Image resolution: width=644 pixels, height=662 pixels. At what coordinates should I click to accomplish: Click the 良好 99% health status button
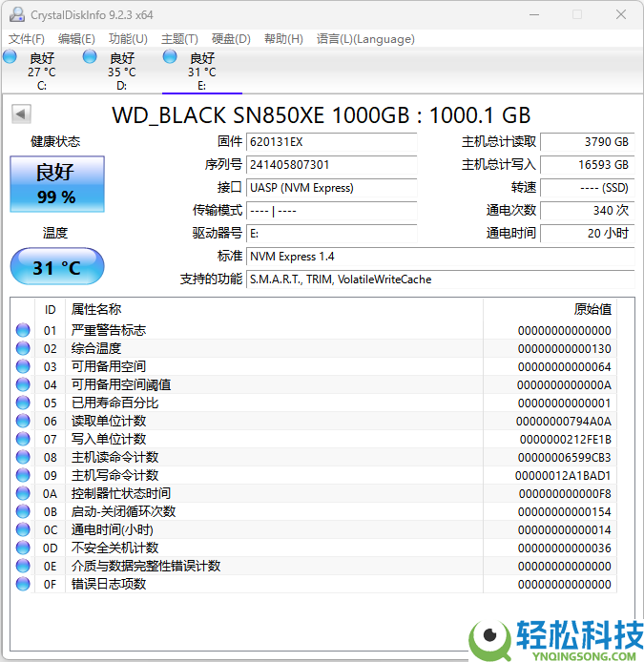56,184
